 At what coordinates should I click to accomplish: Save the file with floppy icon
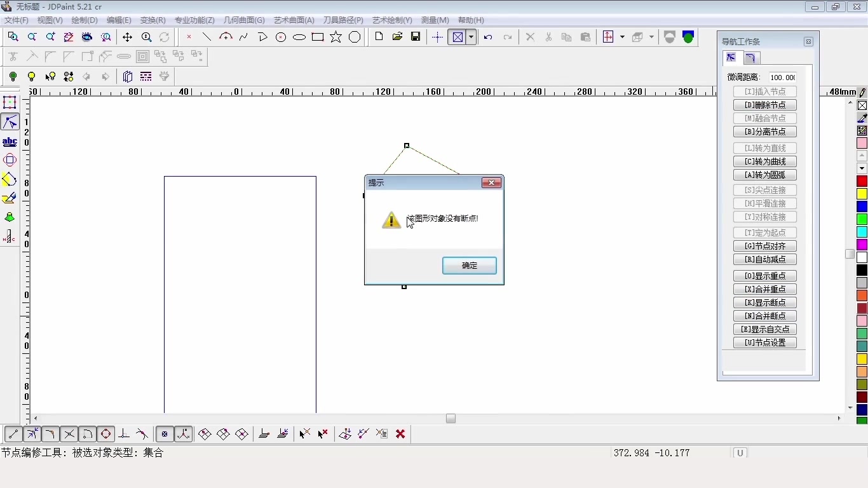[x=416, y=37]
